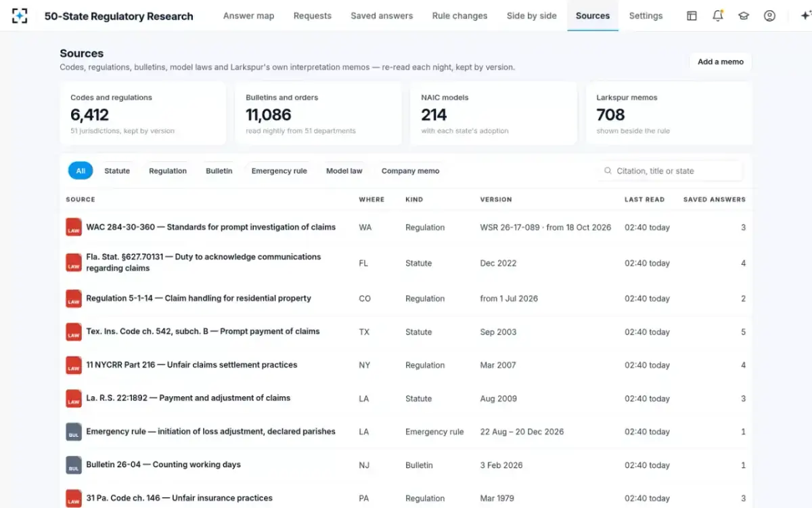812x508 pixels.
Task: Click the LAW icon for WAC 284-30-360
Action: tap(74, 227)
